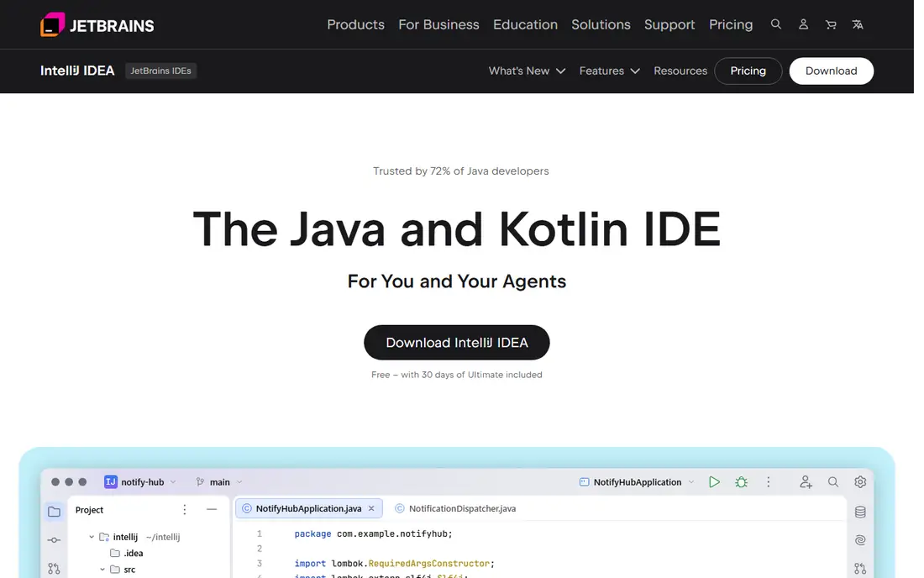Click the spiral AI assistant icon
Screen dimensions: 924x578
coord(860,539)
